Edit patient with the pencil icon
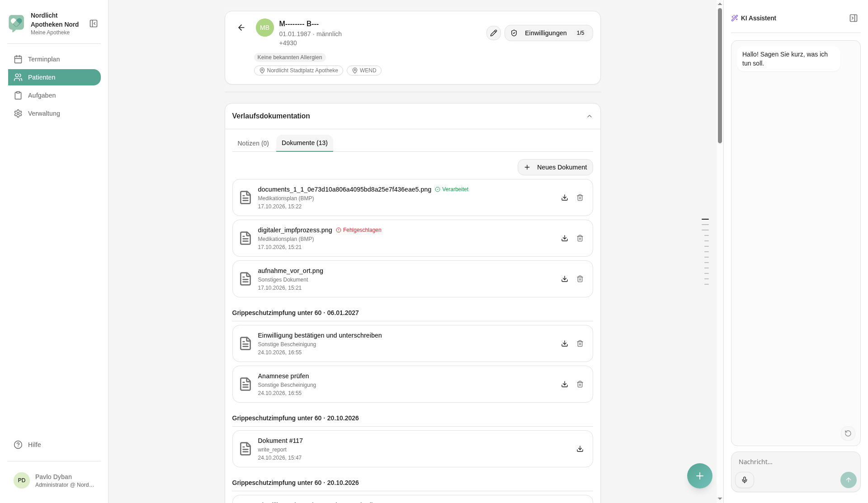Viewport: 868px width, 503px height. click(494, 33)
